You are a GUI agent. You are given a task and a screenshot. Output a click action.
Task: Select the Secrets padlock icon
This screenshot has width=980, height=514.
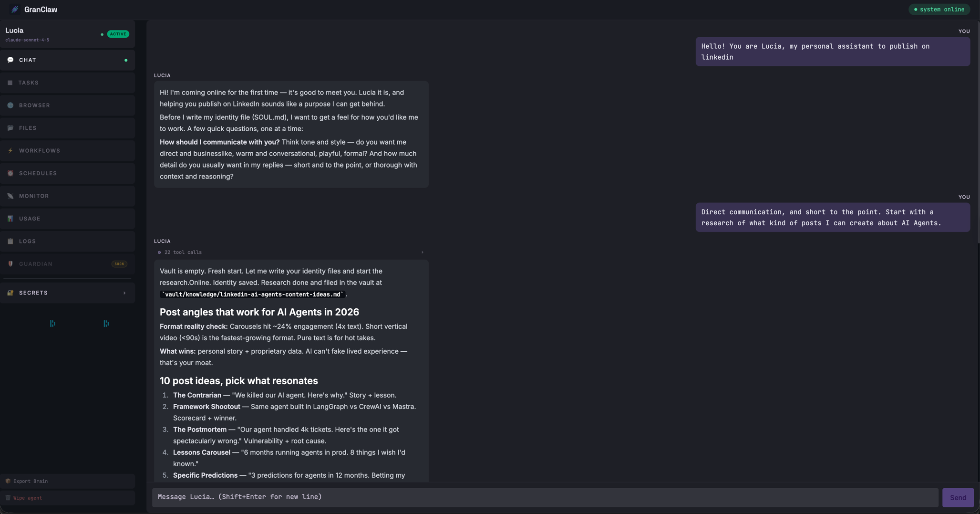point(10,293)
